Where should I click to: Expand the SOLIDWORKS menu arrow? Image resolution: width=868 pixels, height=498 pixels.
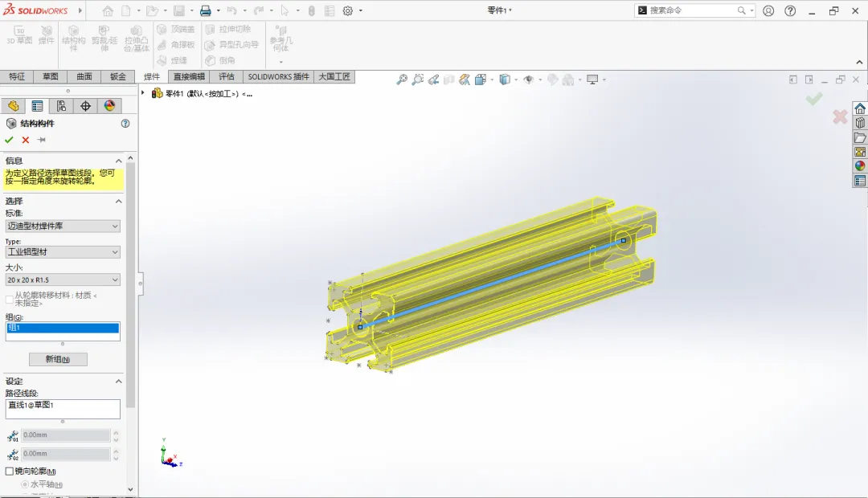point(80,10)
